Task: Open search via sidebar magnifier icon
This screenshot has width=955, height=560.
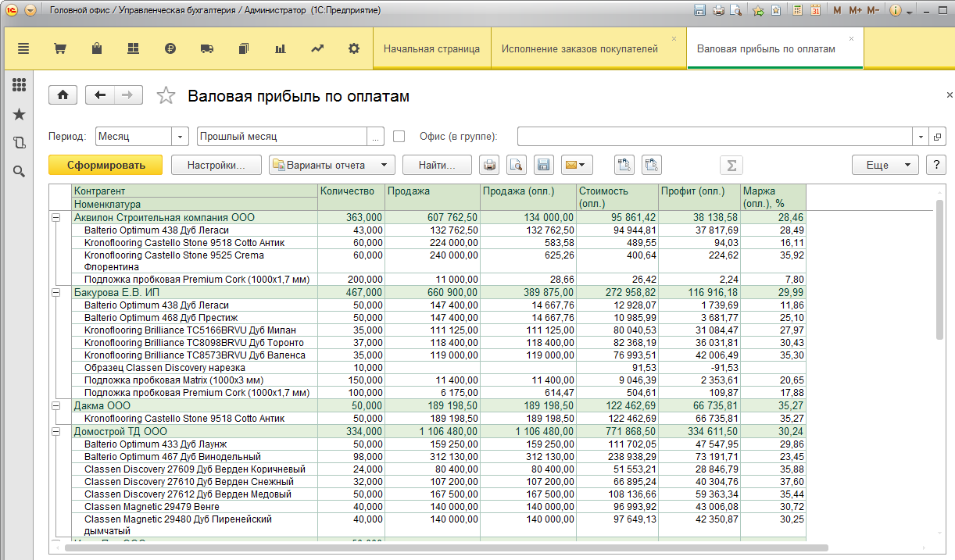Action: click(20, 171)
